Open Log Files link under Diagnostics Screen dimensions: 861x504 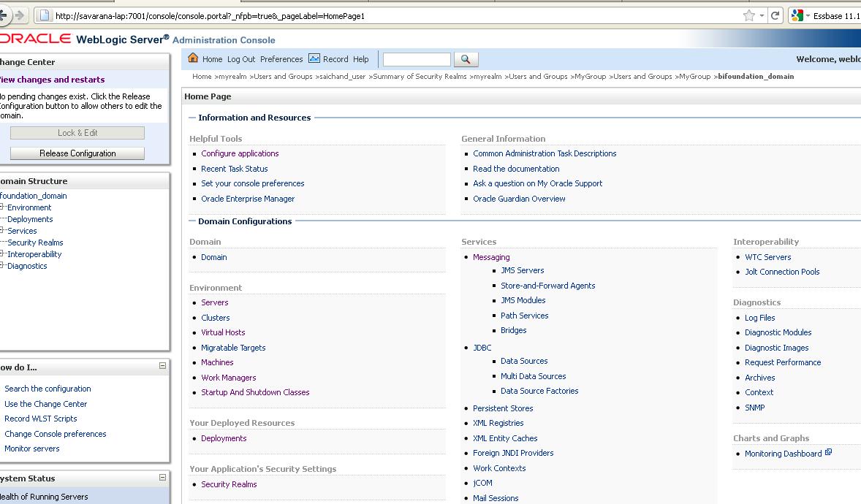pos(760,318)
